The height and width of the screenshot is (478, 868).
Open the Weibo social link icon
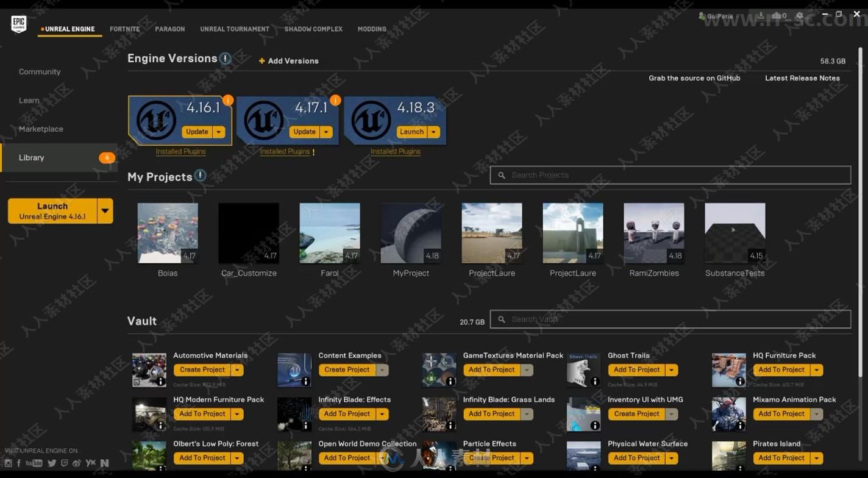click(77, 463)
